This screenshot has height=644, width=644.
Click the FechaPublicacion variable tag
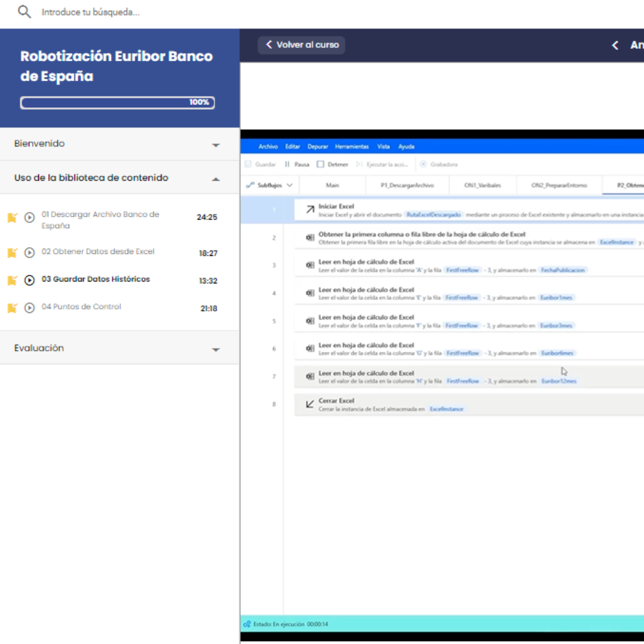click(563, 270)
